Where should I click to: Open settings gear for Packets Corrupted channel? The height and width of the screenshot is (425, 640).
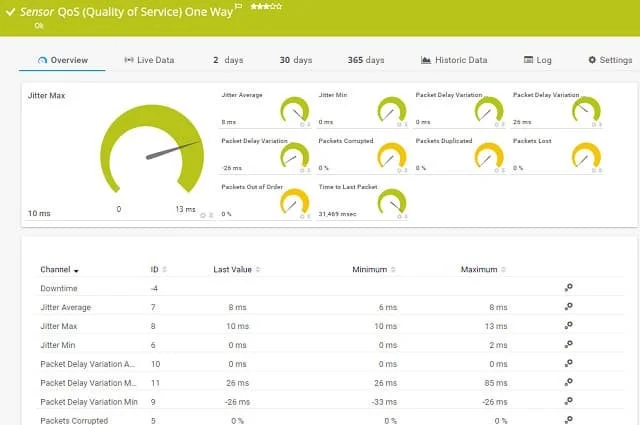[568, 420]
